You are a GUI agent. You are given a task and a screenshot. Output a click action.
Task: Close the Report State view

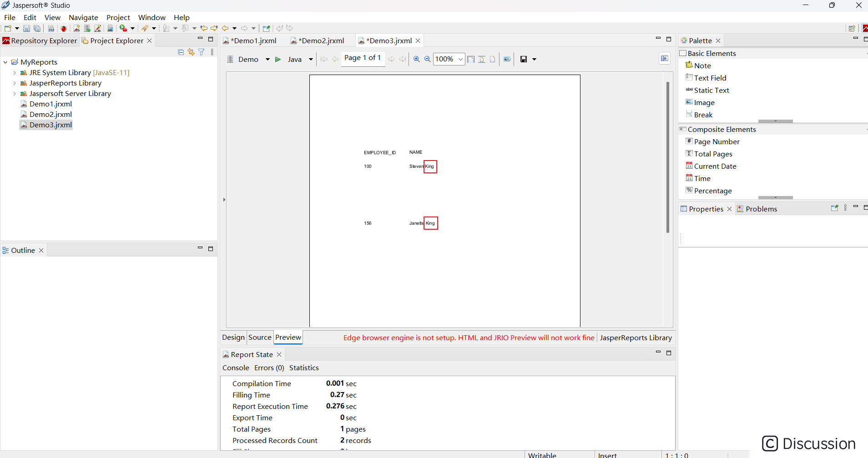pos(279,354)
